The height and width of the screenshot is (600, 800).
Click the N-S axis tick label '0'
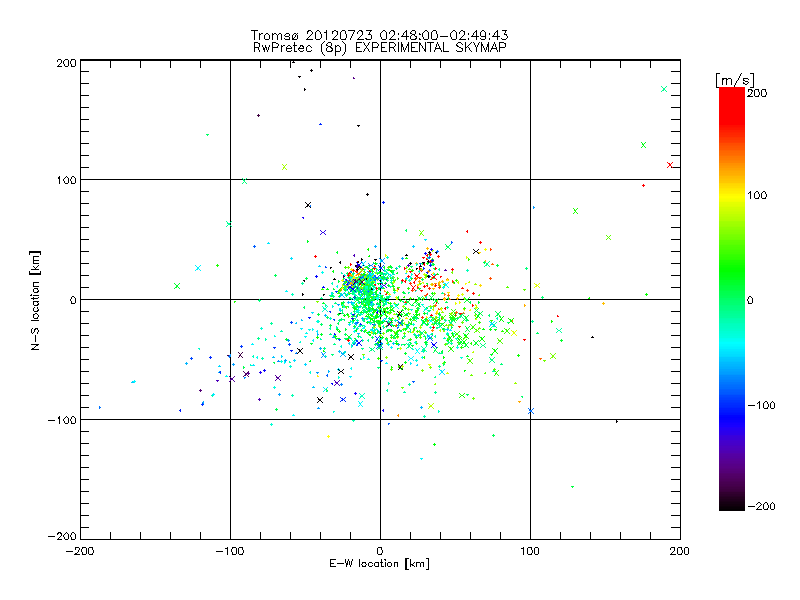73,300
